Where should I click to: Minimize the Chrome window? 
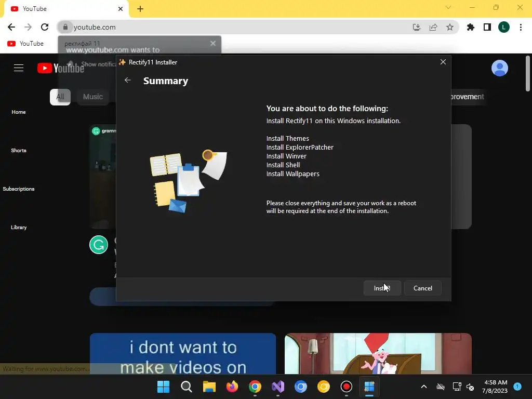click(x=472, y=7)
